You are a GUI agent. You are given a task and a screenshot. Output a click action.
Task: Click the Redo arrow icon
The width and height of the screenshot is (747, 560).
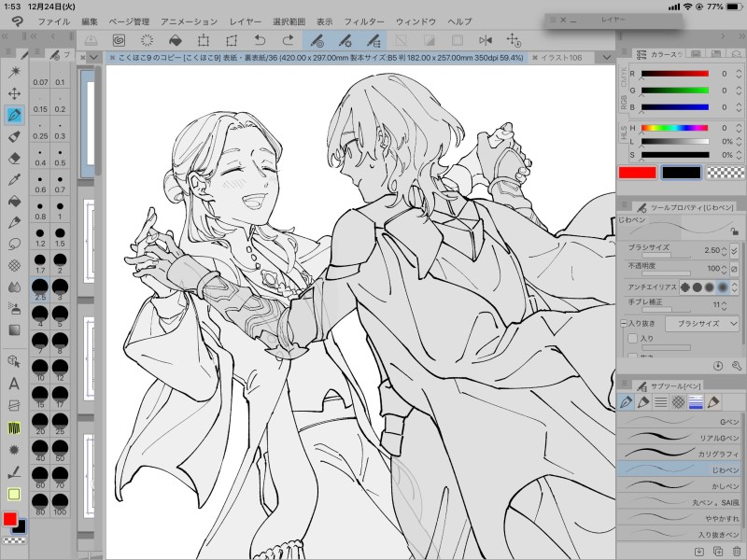[288, 40]
